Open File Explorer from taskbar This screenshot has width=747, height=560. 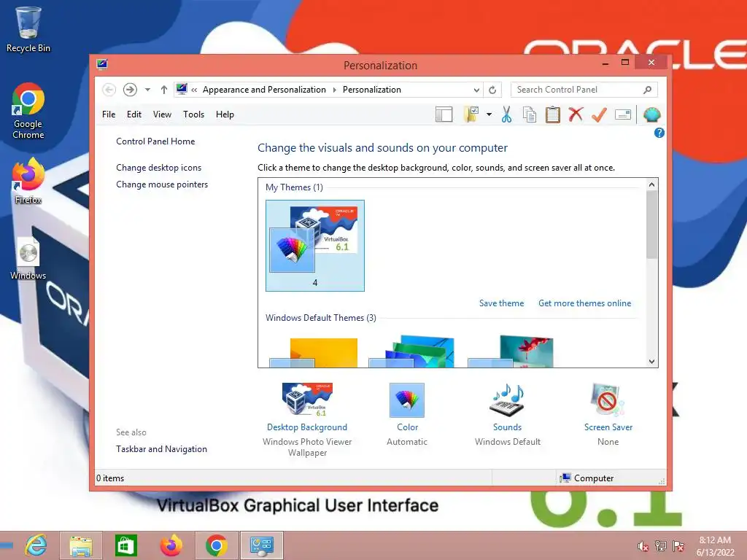click(80, 545)
